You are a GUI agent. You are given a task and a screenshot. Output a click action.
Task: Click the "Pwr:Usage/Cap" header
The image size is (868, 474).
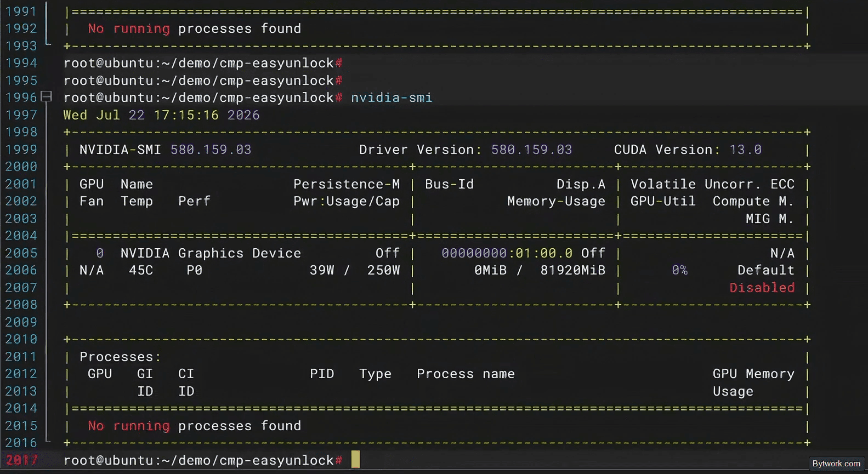(x=347, y=201)
